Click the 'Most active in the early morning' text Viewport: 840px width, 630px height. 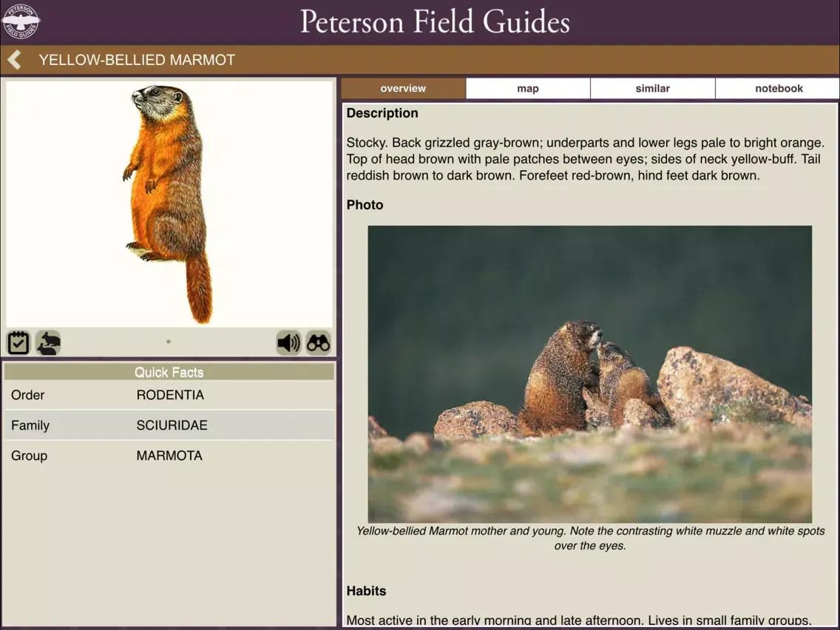[578, 620]
